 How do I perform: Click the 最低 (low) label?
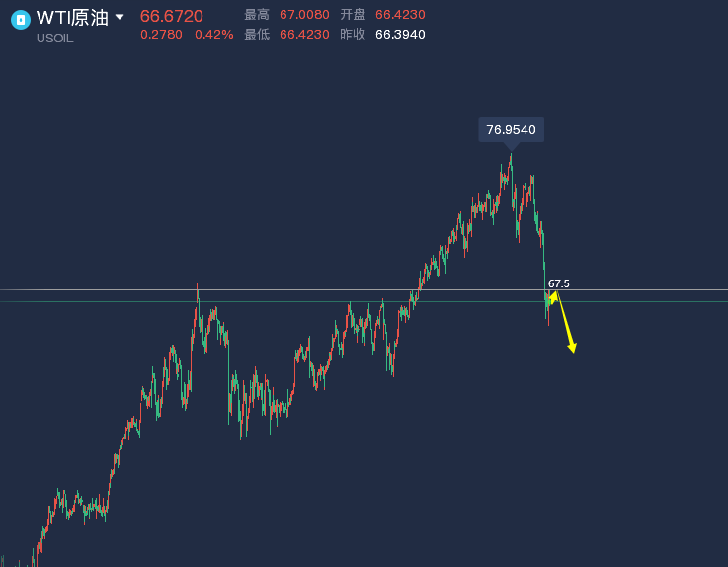[257, 35]
